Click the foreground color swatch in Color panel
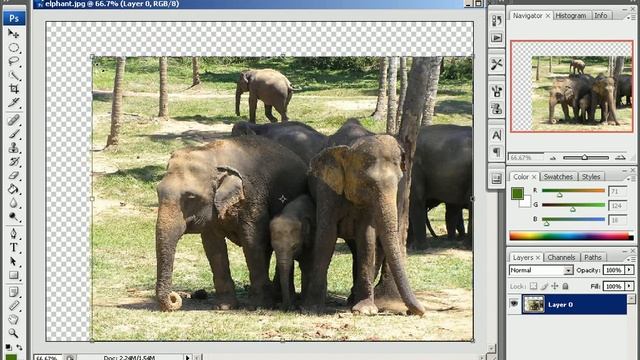Screen dimensions: 640x360 517,193
